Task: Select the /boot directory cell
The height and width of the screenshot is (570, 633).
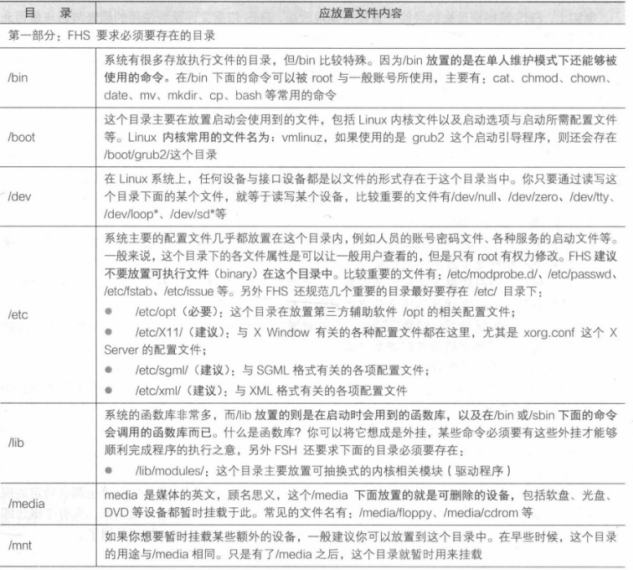Action: (48, 137)
